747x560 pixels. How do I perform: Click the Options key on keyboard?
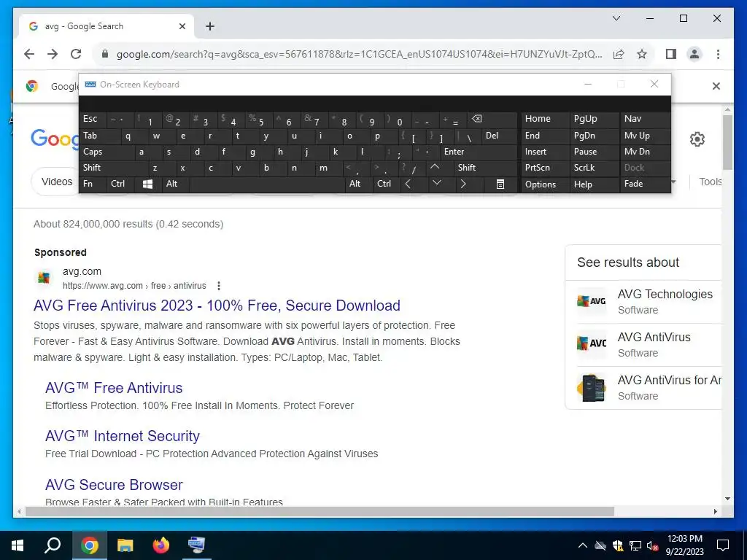545,184
